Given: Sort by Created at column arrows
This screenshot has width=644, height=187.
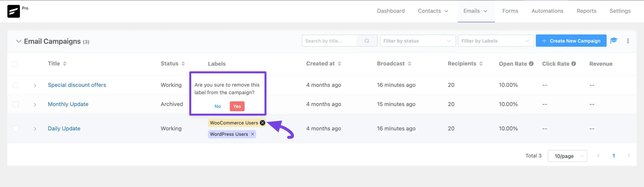Looking at the screenshot, I should (x=339, y=64).
